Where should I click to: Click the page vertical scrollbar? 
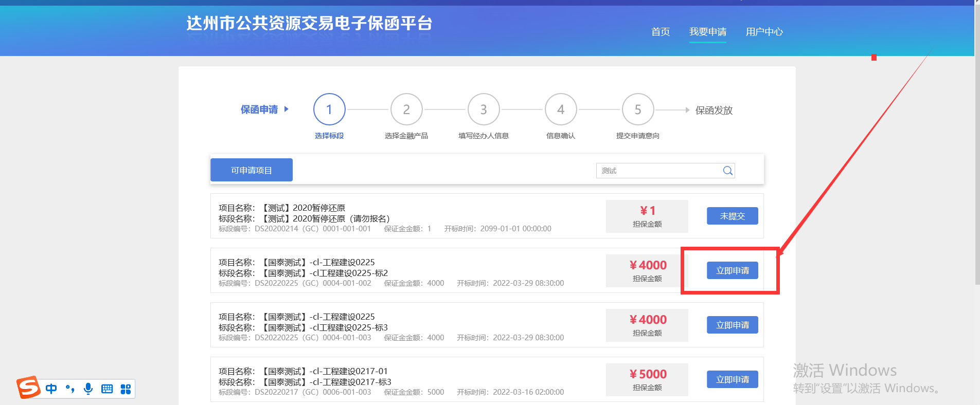coord(977,154)
